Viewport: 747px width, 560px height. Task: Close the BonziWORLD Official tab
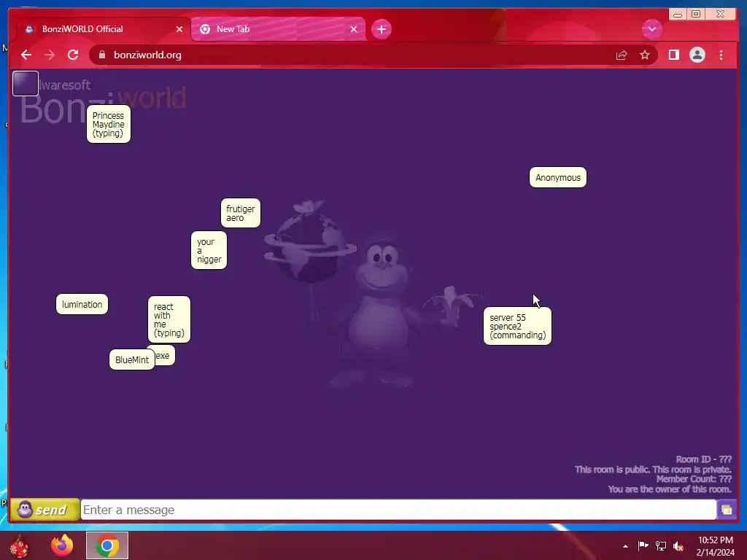tap(179, 29)
